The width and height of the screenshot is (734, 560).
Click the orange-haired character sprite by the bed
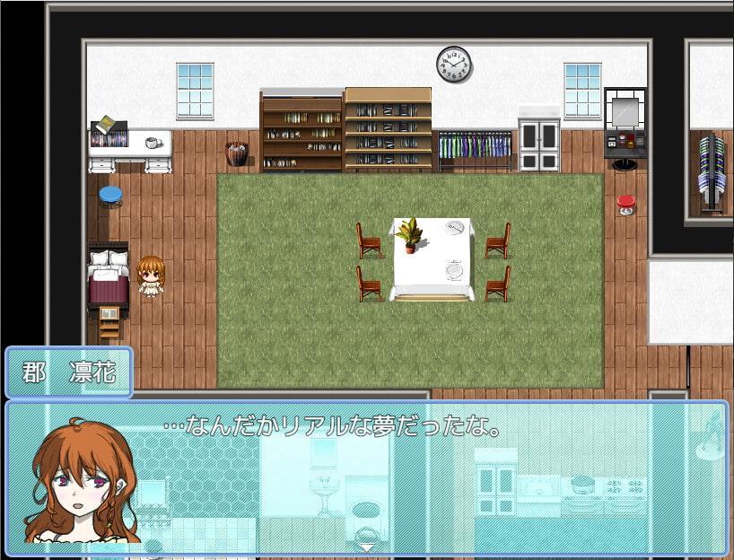tap(150, 276)
